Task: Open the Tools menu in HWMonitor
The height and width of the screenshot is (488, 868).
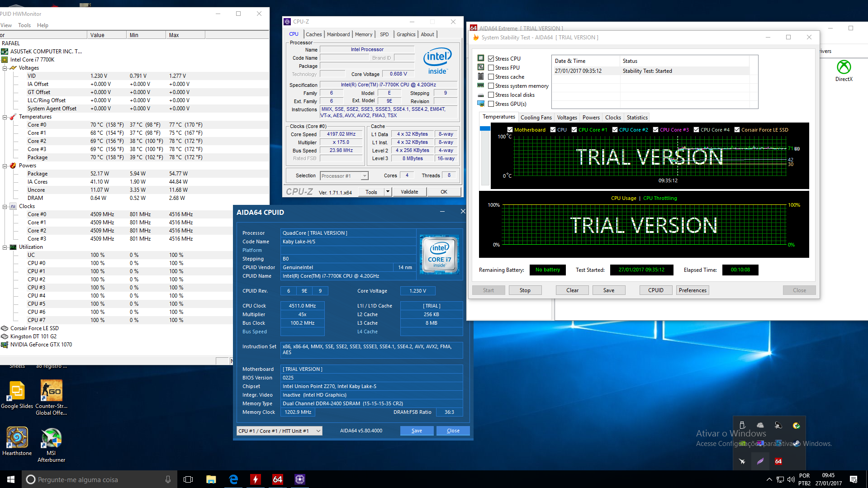Action: point(24,25)
